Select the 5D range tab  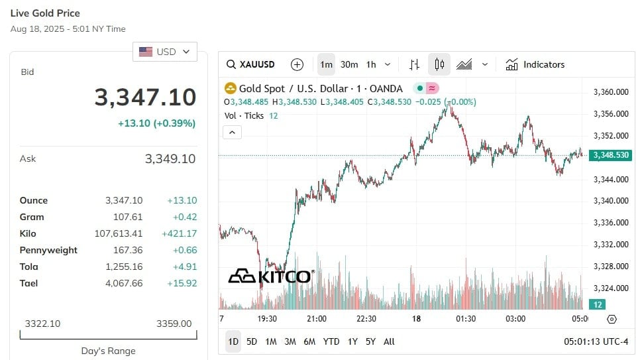pos(251,341)
